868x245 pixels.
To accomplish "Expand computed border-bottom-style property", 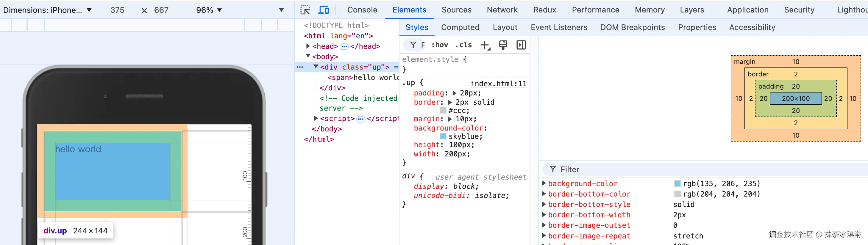I will (x=544, y=204).
